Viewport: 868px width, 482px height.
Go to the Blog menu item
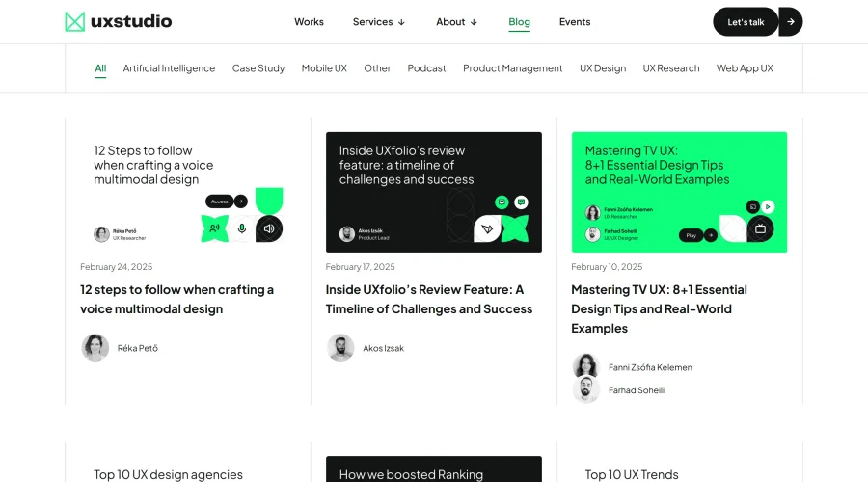(x=519, y=22)
